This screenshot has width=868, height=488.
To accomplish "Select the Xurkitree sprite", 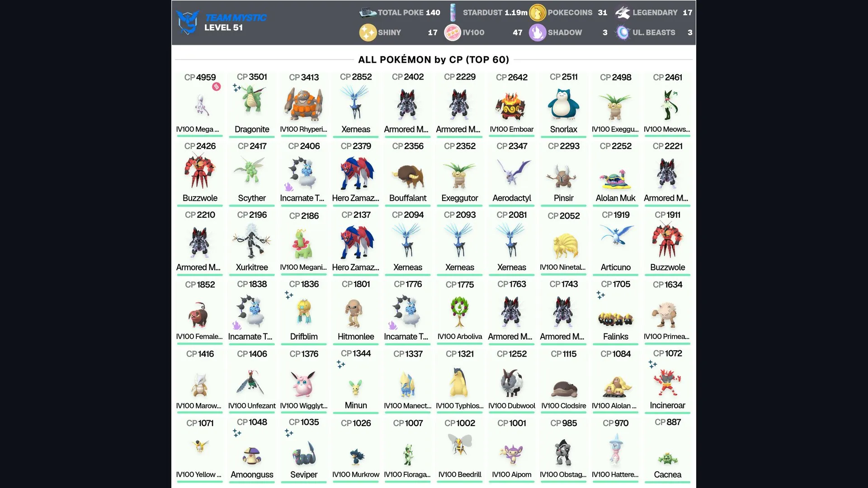I will pos(252,240).
